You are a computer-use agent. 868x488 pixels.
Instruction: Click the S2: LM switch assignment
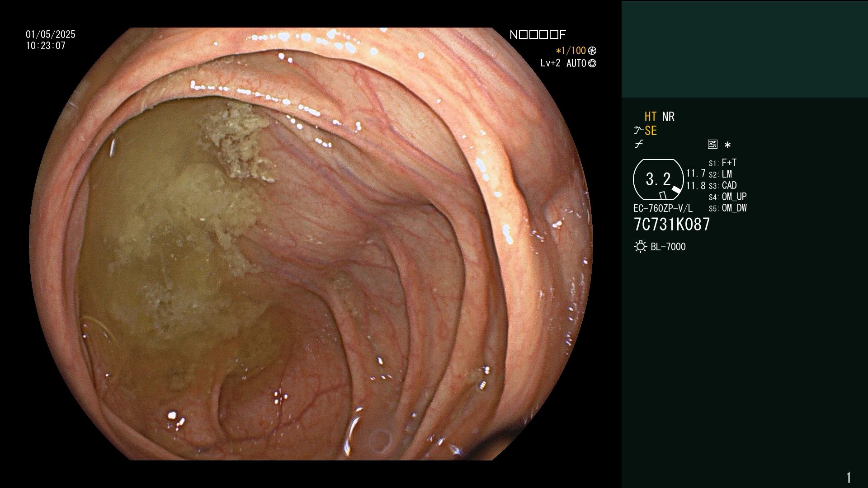point(720,174)
